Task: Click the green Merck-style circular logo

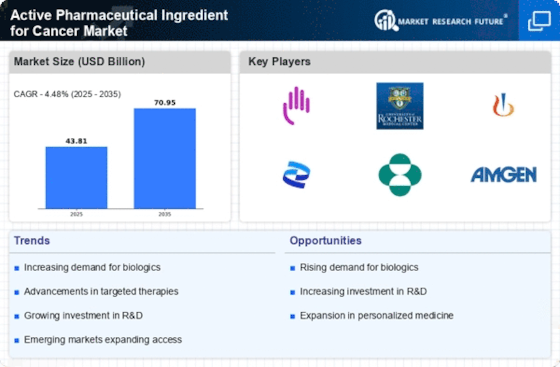Action: coord(400,175)
